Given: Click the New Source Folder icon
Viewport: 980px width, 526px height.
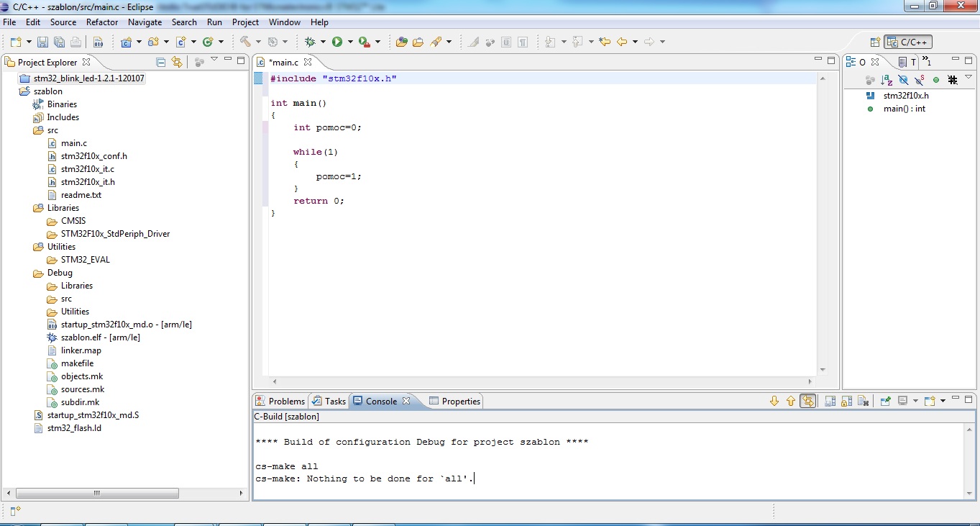Looking at the screenshot, I should [x=153, y=42].
